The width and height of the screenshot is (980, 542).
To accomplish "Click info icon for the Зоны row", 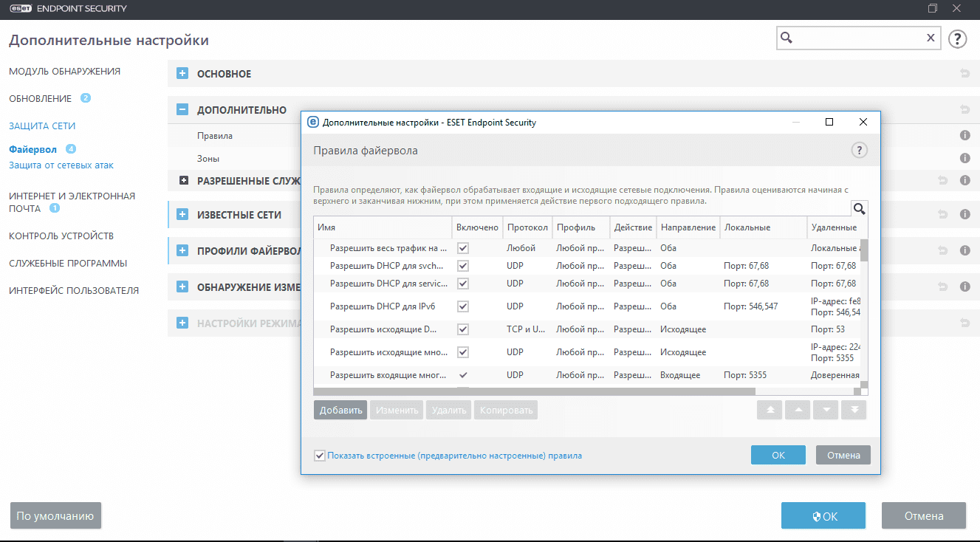I will pos(964,158).
